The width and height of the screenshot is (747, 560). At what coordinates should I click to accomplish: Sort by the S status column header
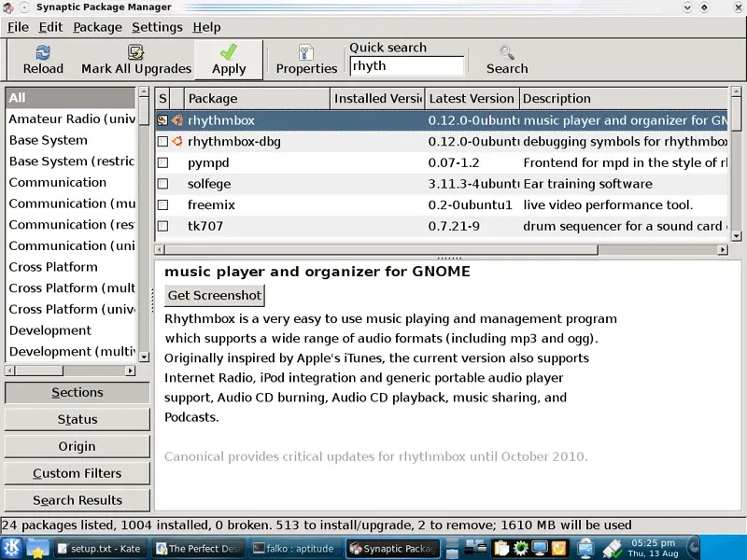[x=162, y=99]
